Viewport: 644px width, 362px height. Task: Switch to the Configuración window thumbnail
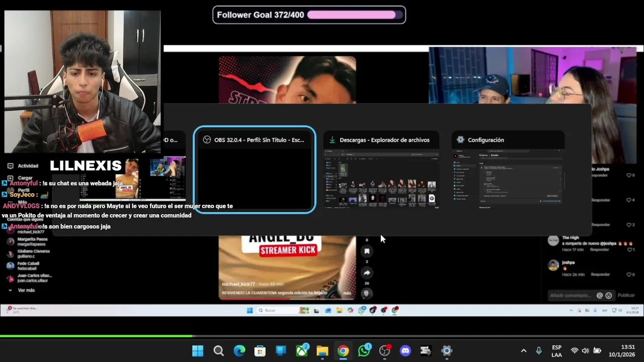(x=508, y=169)
